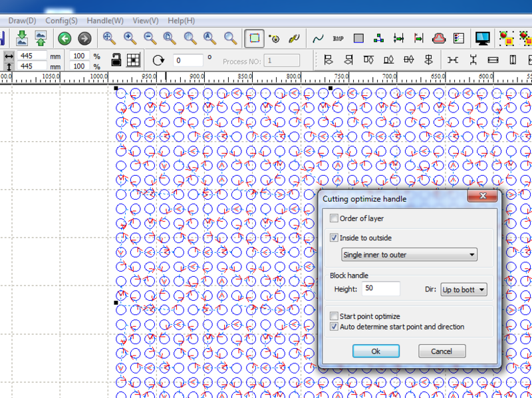Screen dimensions: 532x398
Task: Select the selection tool in the toolbar
Action: pyautogui.click(x=253, y=38)
